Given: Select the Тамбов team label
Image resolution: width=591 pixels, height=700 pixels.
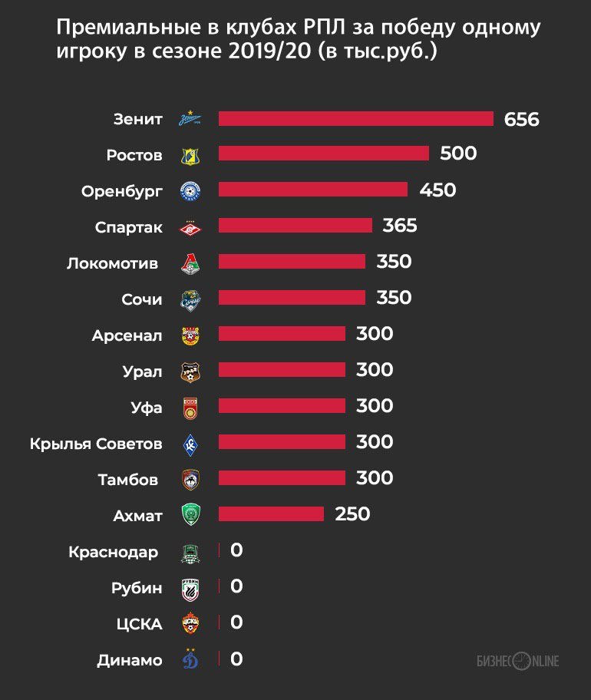Looking at the screenshot, I should pyautogui.click(x=128, y=480).
